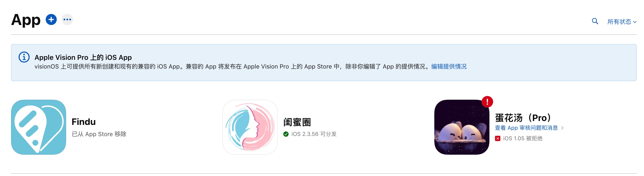Click red rejected status icon for iOS 1.05
644x176 pixels.
click(497, 138)
